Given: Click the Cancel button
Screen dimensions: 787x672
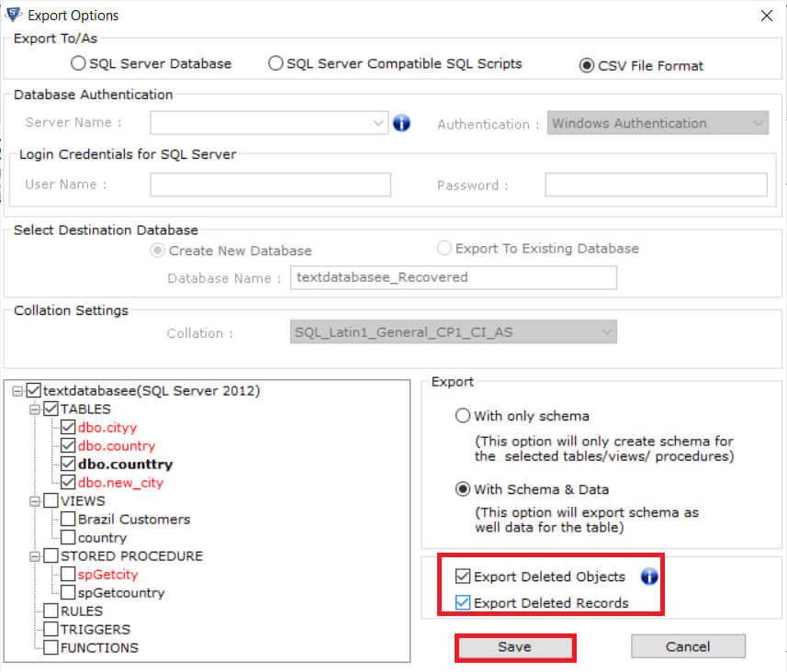Looking at the screenshot, I should (688, 646).
